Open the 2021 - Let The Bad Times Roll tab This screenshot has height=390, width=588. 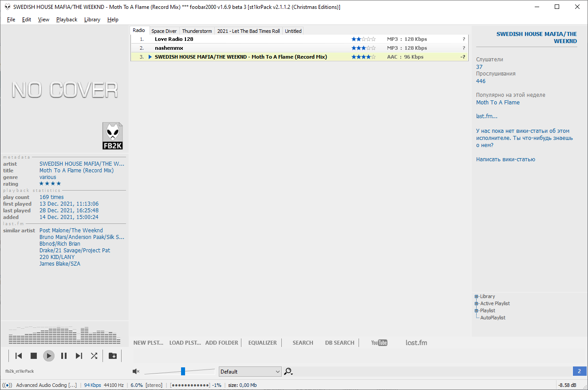[x=249, y=31]
